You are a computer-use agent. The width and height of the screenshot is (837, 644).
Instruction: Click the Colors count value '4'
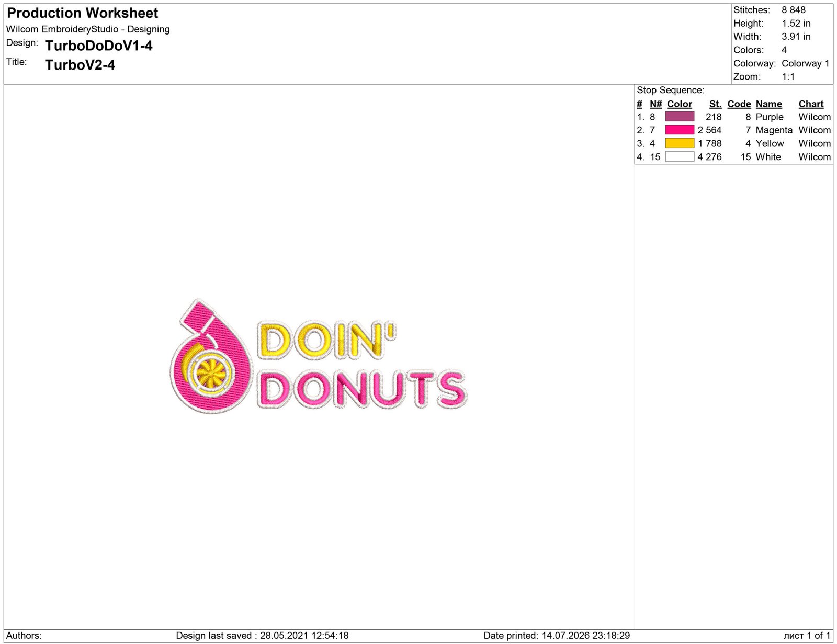(x=784, y=50)
